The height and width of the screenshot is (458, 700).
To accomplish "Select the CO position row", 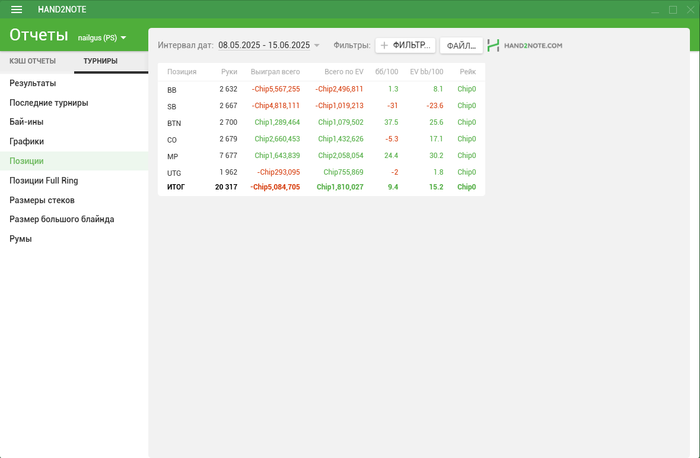I will (x=321, y=139).
